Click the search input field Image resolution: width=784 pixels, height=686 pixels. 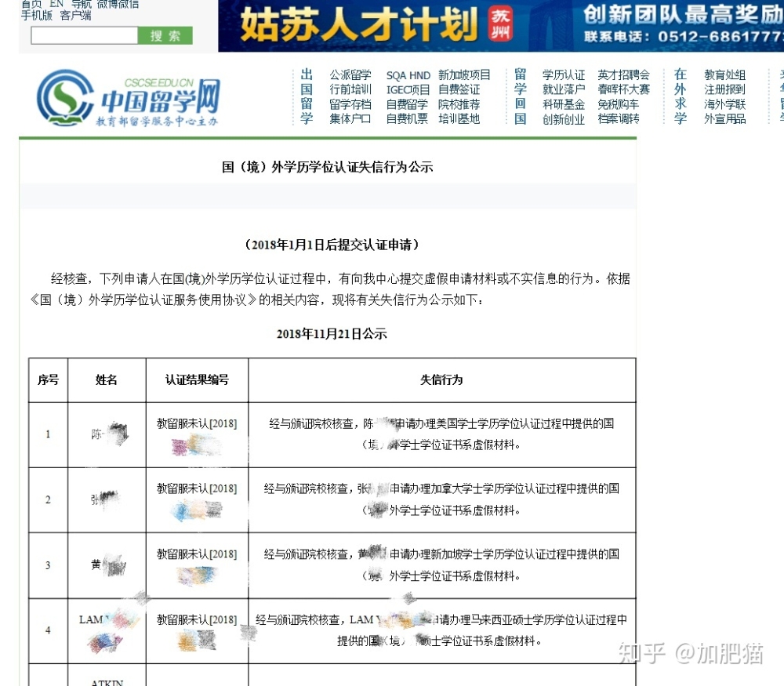84,35
